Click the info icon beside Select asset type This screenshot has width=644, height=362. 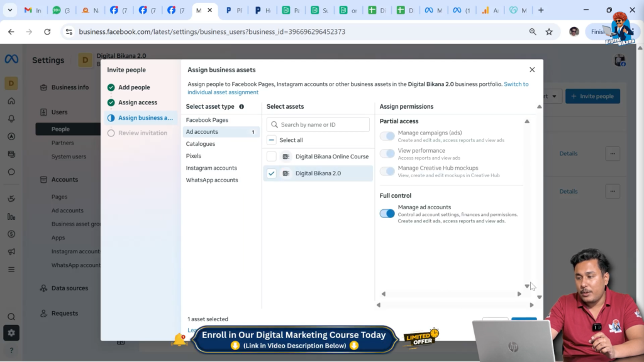point(241,107)
